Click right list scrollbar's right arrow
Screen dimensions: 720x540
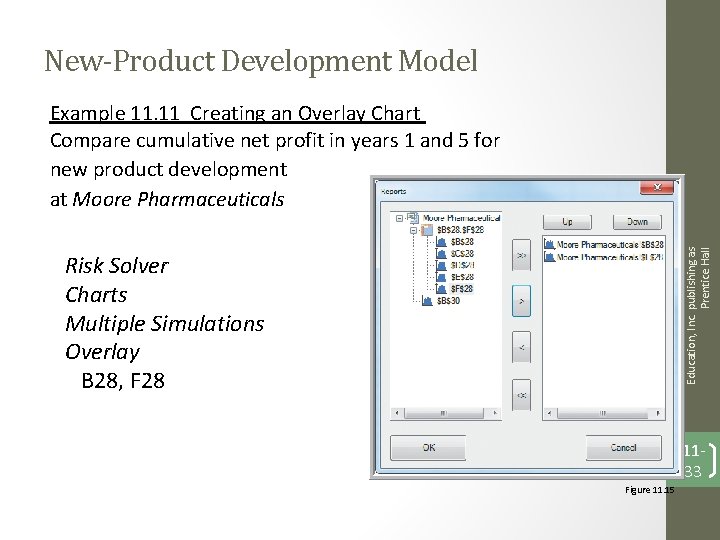coord(658,414)
